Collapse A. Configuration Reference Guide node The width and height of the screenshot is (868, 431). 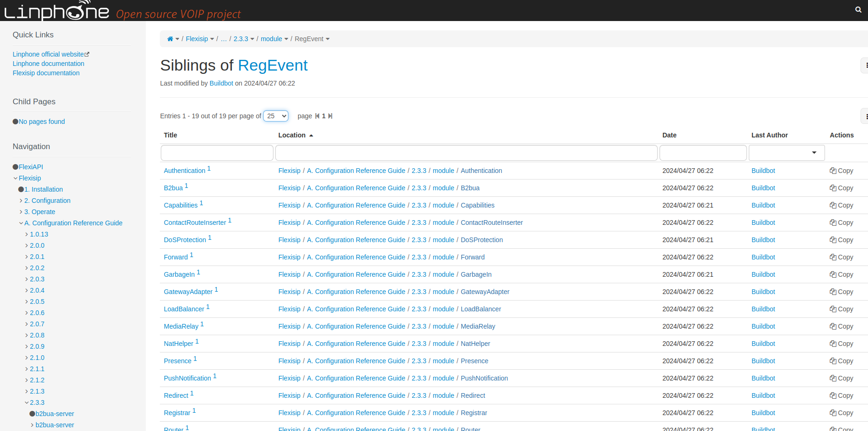point(21,223)
